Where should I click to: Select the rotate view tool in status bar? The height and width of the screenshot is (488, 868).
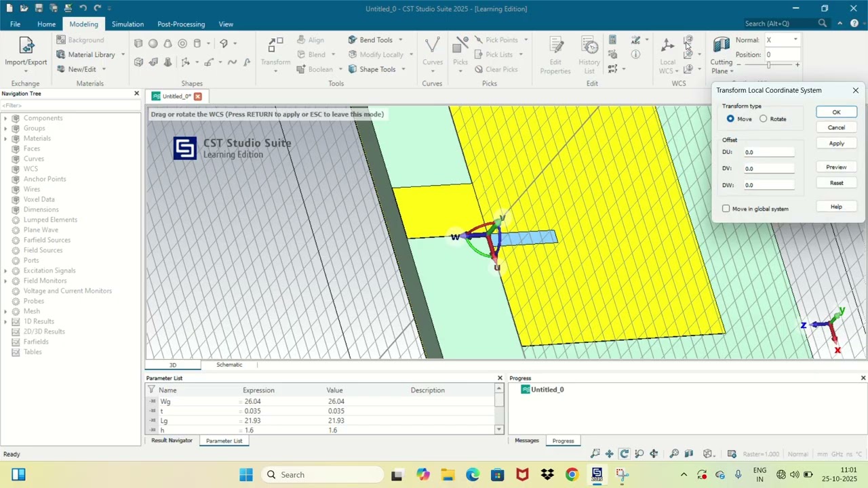(x=624, y=454)
